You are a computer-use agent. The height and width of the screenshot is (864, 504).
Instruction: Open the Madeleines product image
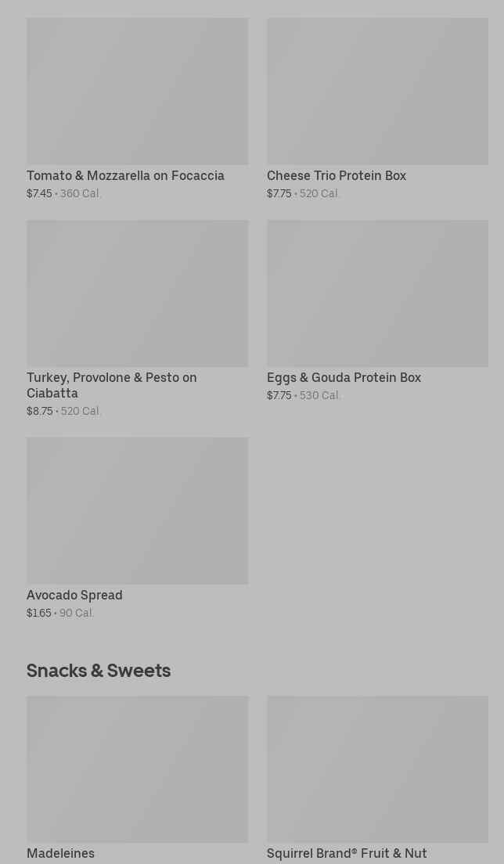click(137, 769)
